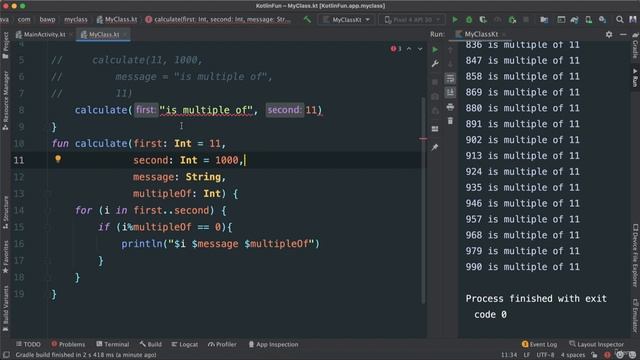Open the Project side tool window
Screen dimensions: 640x360
[x=5, y=45]
